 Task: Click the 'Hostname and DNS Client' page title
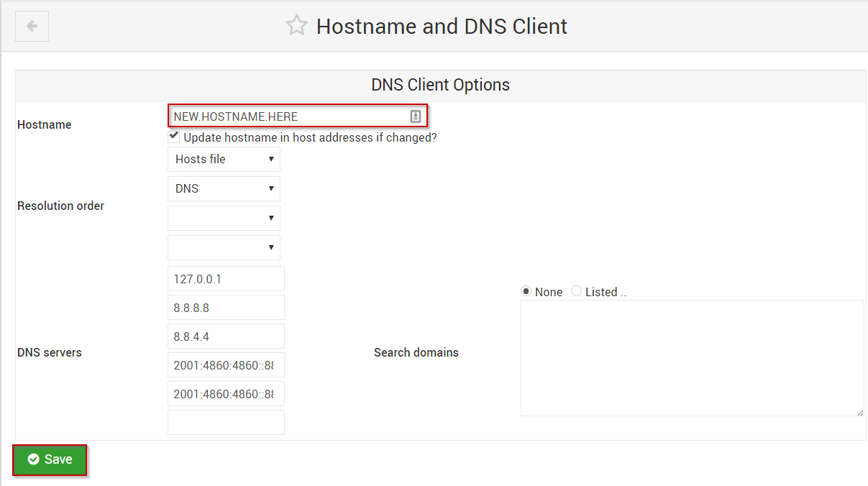(441, 26)
